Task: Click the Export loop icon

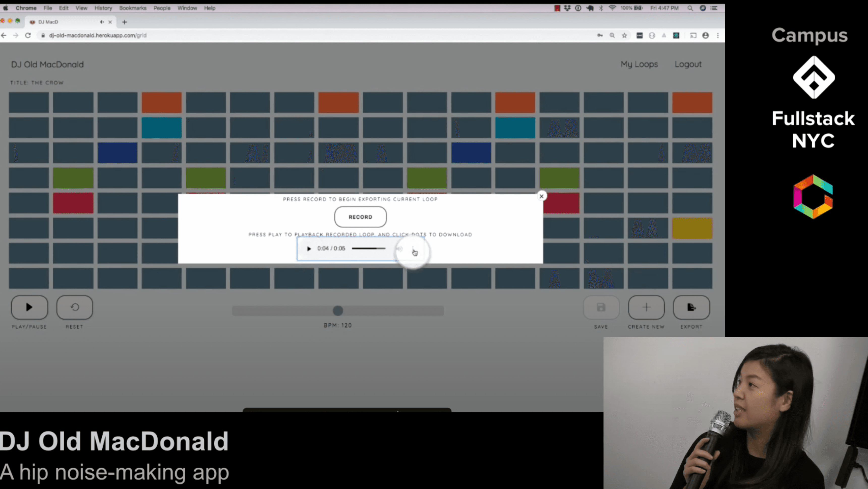Action: point(691,307)
